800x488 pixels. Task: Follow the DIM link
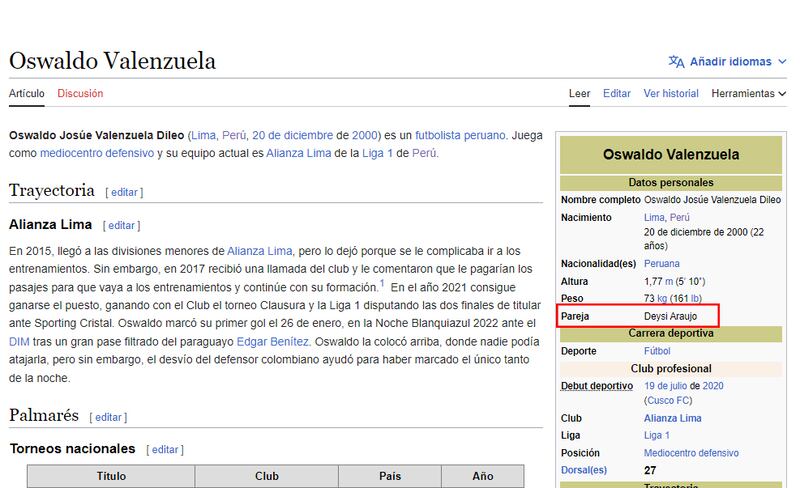click(19, 341)
